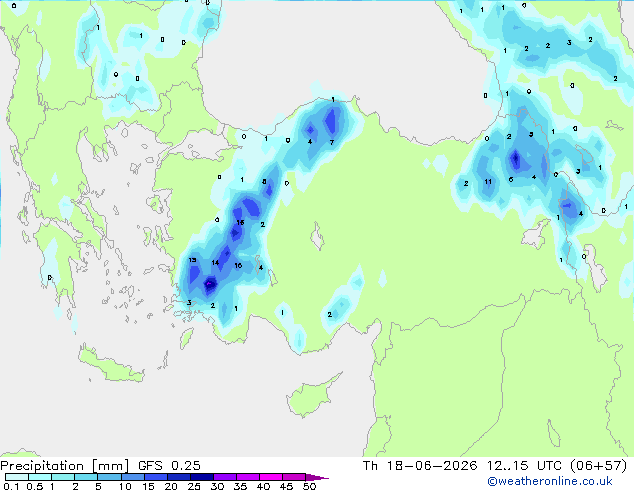Click the darkest purple precipitation core in western Turkey
Viewport: 634px width, 490px height.
[x=209, y=284]
